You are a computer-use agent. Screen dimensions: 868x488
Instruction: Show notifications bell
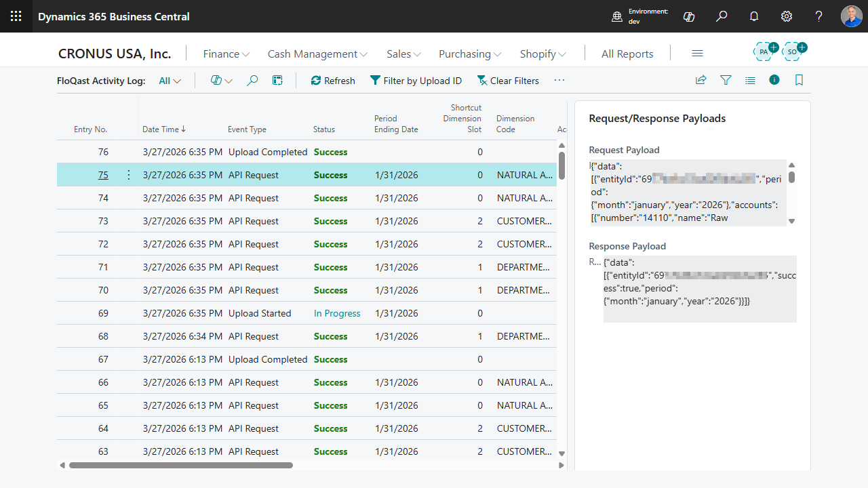tap(754, 16)
